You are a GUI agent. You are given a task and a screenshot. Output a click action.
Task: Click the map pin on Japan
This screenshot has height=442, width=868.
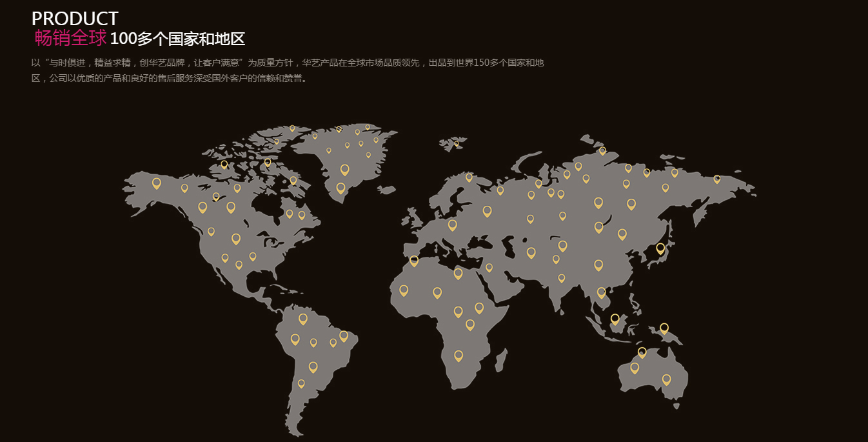[660, 248]
